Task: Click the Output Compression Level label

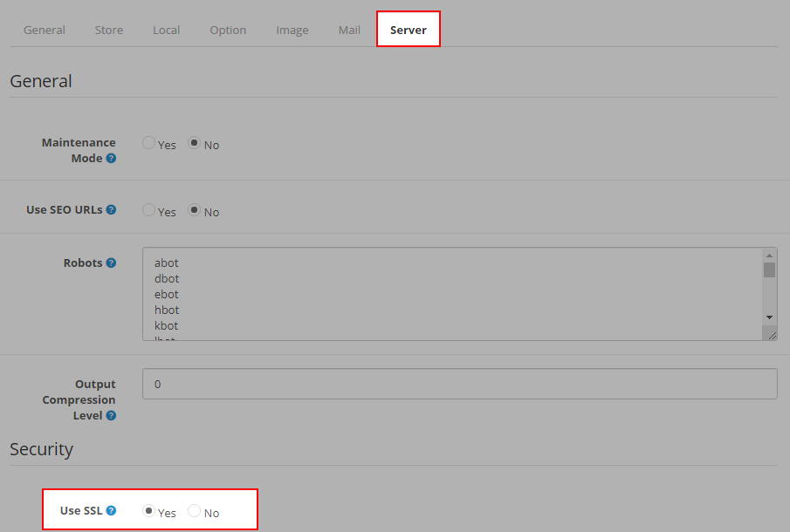Action: [x=79, y=399]
